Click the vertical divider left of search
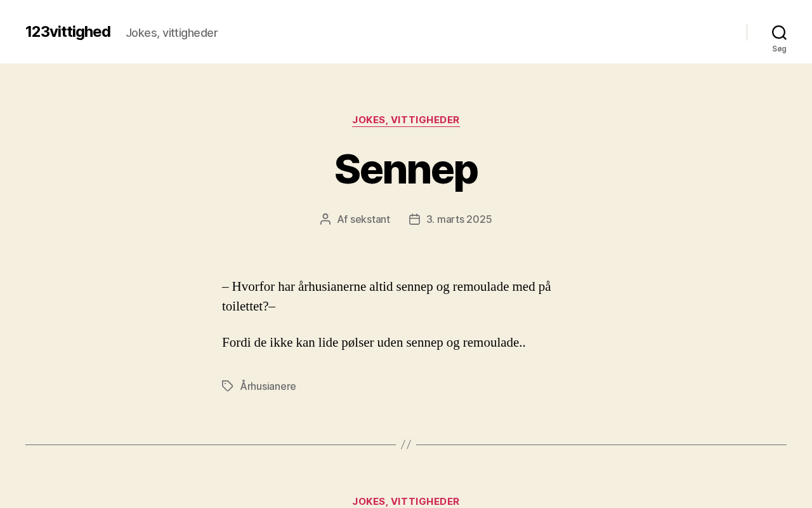 (x=747, y=32)
